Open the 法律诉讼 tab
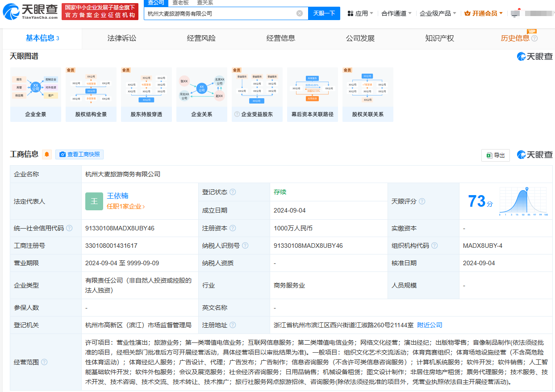The width and height of the screenshot is (555, 392). [x=122, y=38]
